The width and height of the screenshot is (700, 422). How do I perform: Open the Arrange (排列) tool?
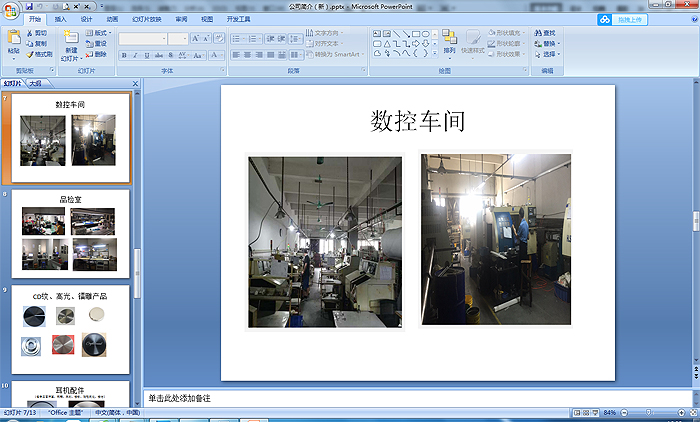click(449, 41)
